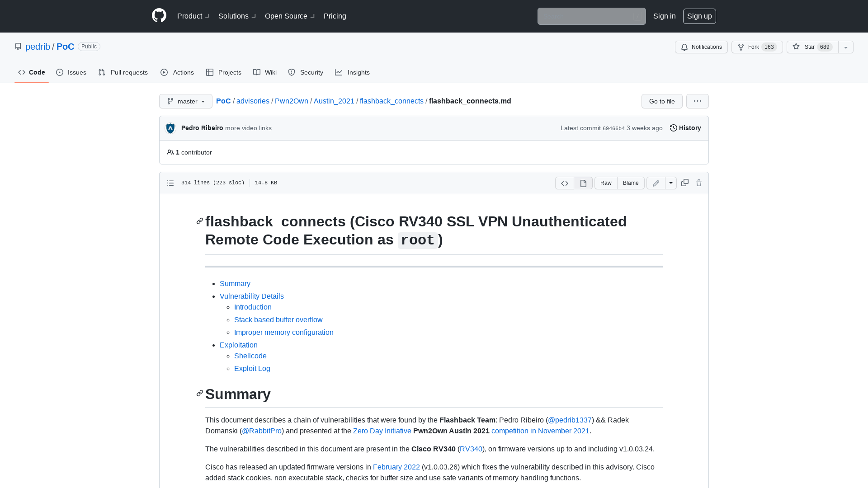Open the RV340 product link

pyautogui.click(x=471, y=449)
